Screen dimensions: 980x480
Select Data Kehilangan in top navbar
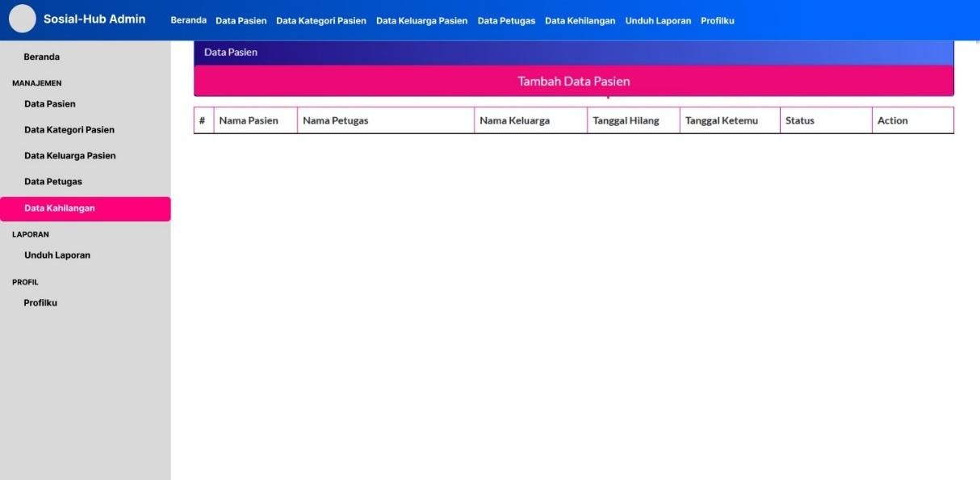pos(580,21)
